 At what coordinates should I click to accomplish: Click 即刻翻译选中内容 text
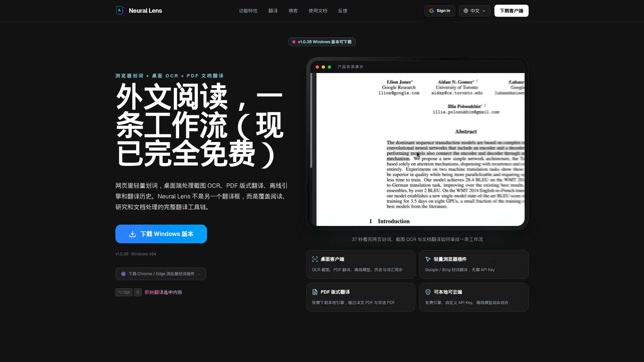[x=163, y=292]
